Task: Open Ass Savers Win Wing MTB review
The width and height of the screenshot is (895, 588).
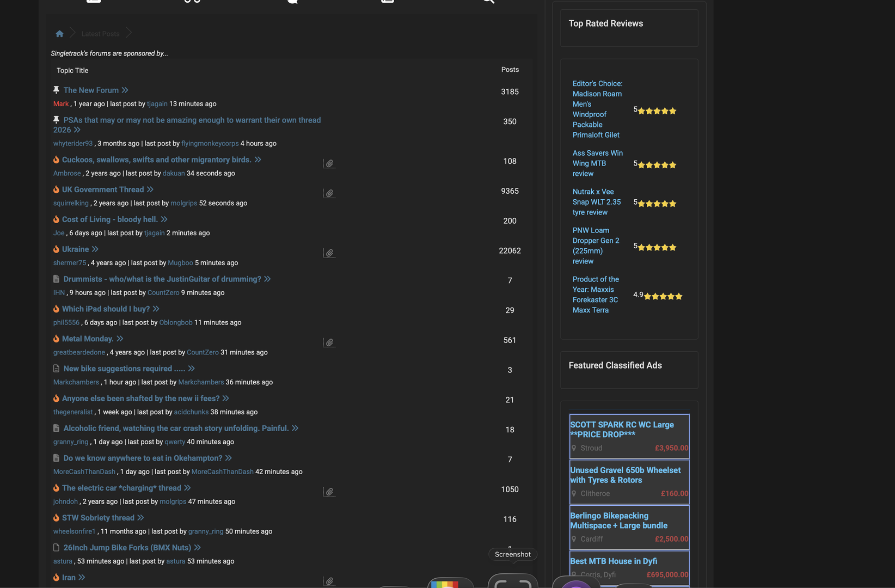Action: (x=597, y=163)
